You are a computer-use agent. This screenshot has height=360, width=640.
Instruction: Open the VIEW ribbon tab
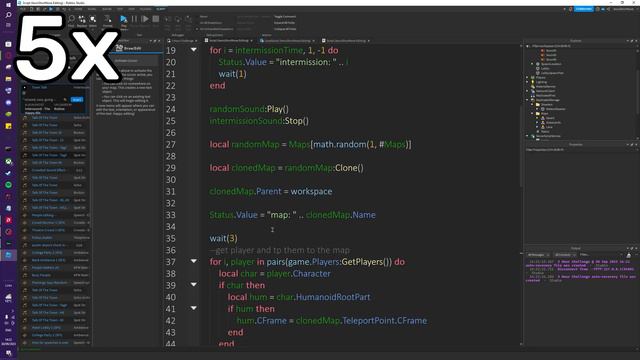pos(131,9)
